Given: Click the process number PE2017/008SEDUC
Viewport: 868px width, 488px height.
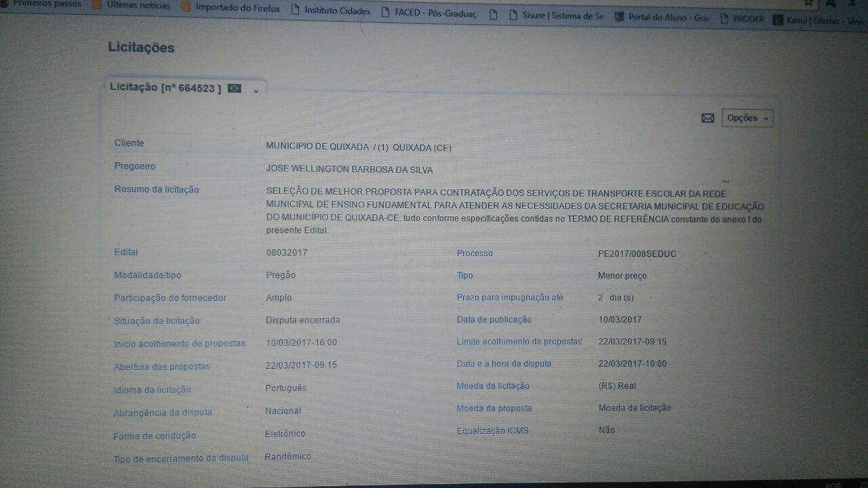Looking at the screenshot, I should (x=637, y=254).
